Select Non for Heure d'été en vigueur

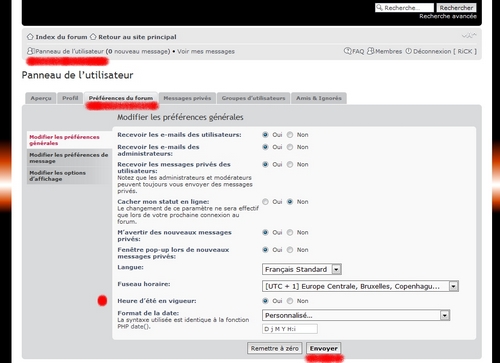pyautogui.click(x=290, y=301)
